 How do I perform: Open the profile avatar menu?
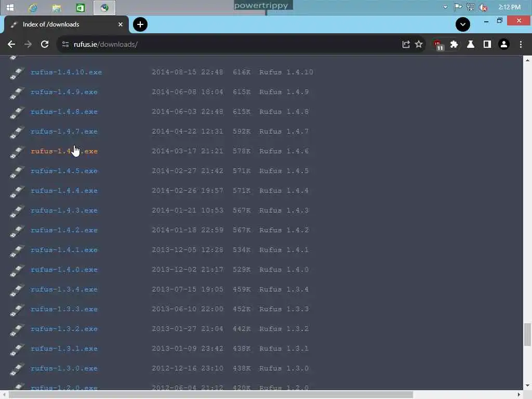click(x=504, y=45)
